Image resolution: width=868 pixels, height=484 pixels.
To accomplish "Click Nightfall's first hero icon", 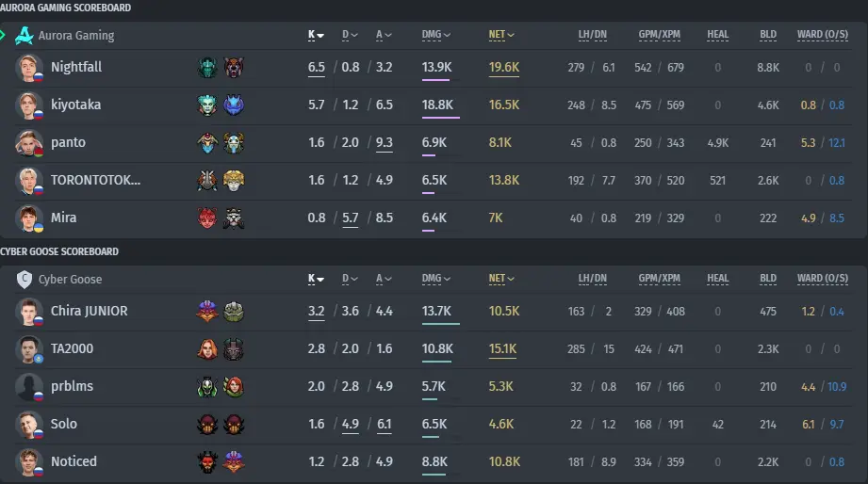I will 207,68.
